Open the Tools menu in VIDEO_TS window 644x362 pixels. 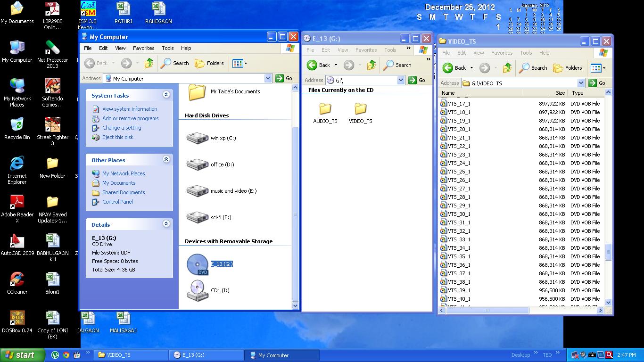click(526, 53)
